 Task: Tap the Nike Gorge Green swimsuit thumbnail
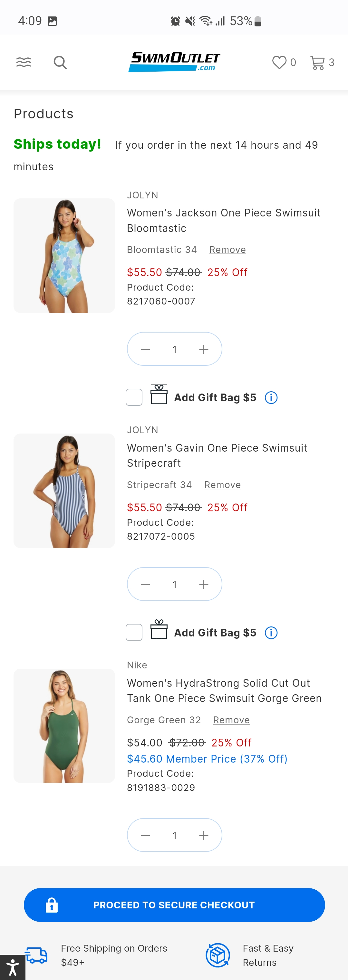[64, 725]
